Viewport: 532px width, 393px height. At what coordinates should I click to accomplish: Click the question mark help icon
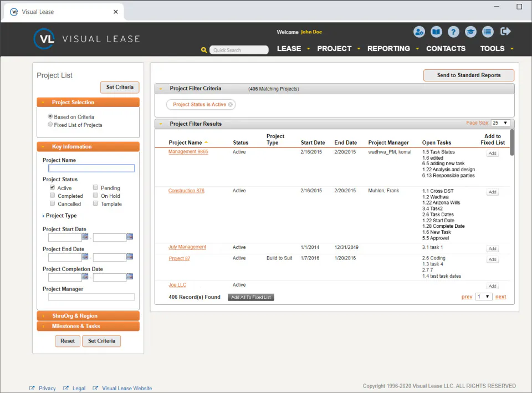point(453,32)
